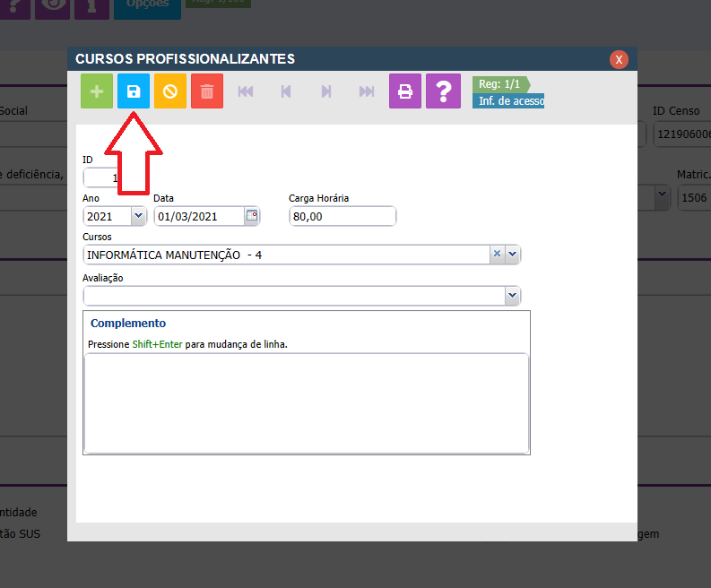The height and width of the screenshot is (588, 711).
Task: Go to next record arrow
Action: click(326, 91)
